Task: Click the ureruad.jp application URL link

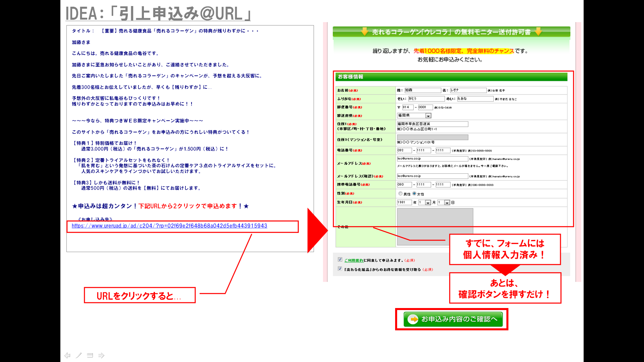Action: pyautogui.click(x=169, y=226)
